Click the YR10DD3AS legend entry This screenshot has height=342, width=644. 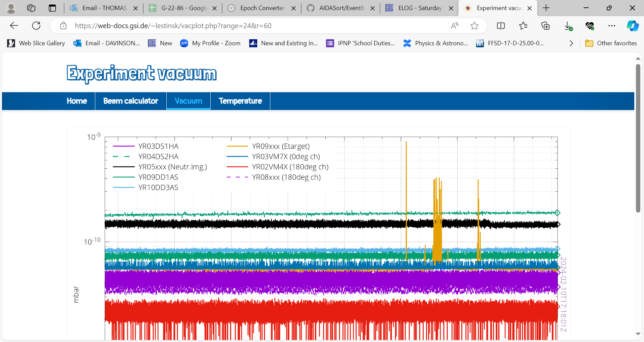pyautogui.click(x=146, y=187)
